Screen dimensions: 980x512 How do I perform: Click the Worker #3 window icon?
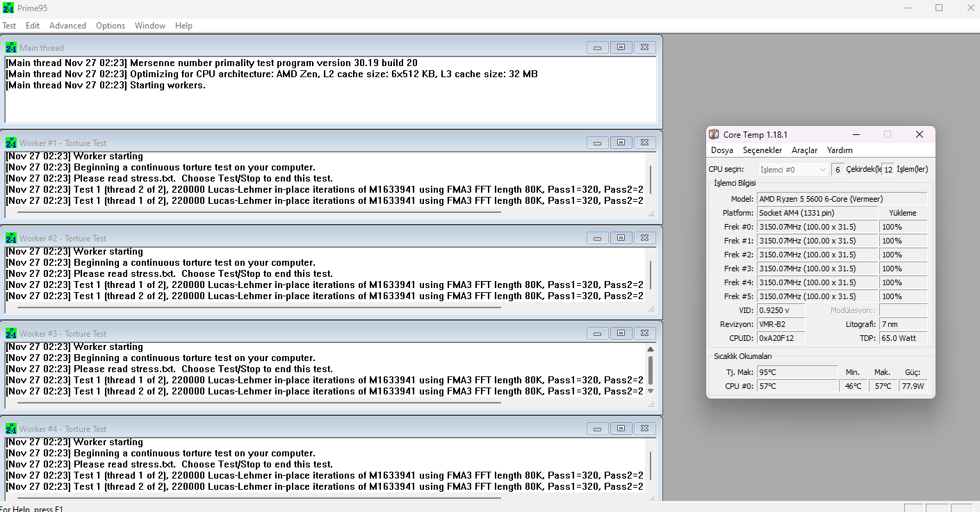pyautogui.click(x=11, y=333)
